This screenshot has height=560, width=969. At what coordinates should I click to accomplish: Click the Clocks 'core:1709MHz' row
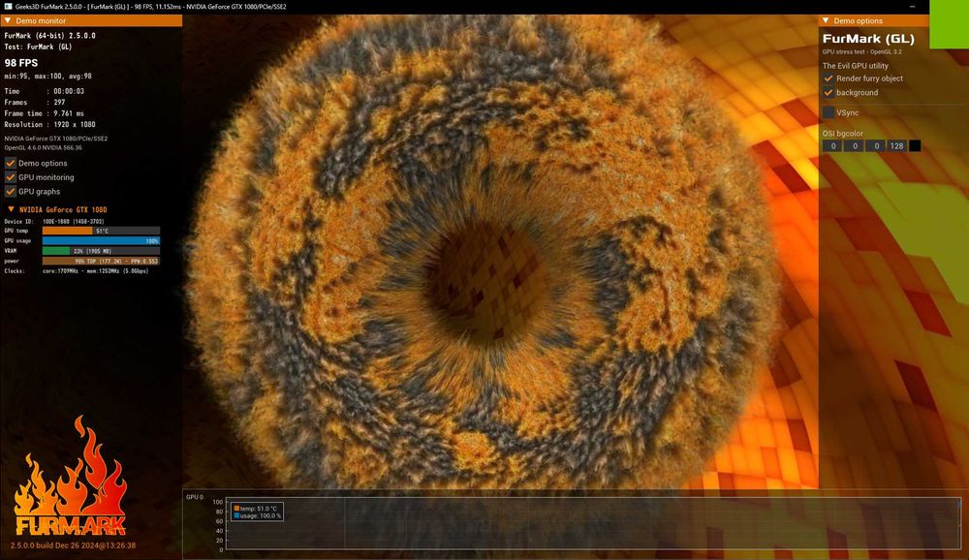pyautogui.click(x=76, y=270)
